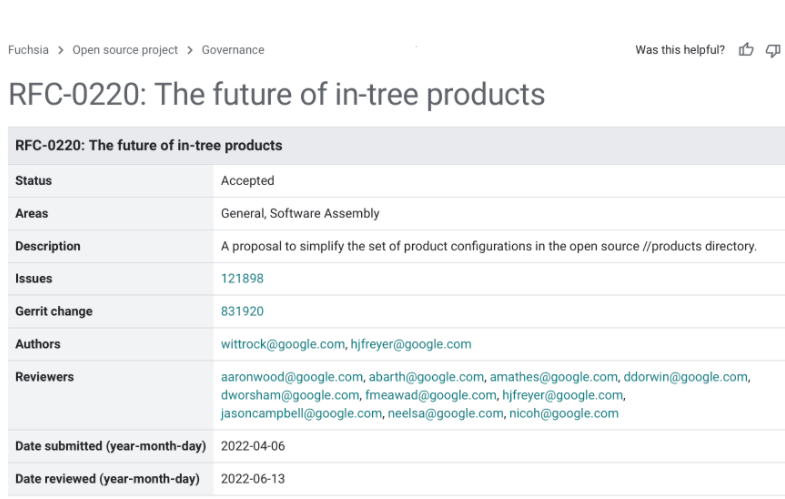Open the Open source project breadcrumb
The image size is (785, 499).
[125, 50]
